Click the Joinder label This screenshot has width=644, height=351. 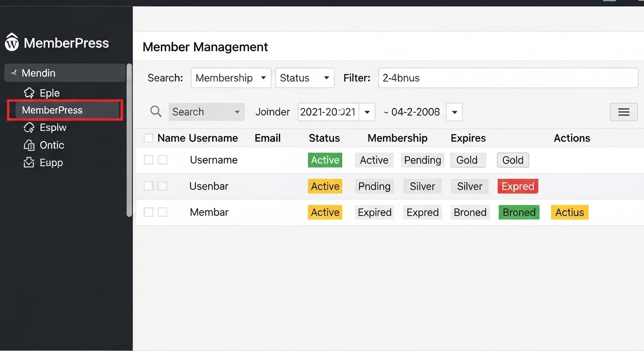pyautogui.click(x=273, y=112)
